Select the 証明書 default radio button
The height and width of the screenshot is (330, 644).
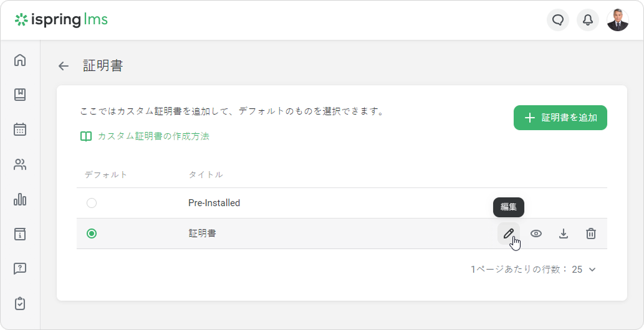92,233
